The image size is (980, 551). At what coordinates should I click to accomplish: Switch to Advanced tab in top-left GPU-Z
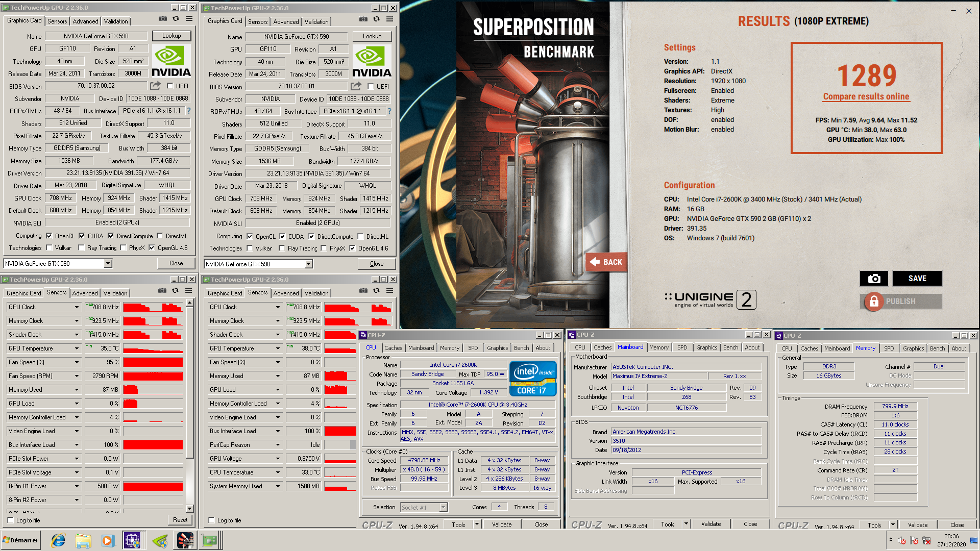coord(85,21)
